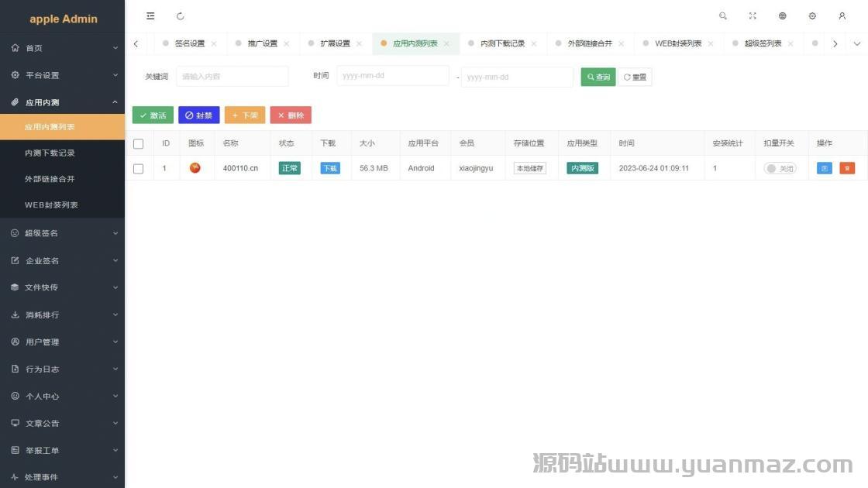Check the row 1 checkbox
The height and width of the screenshot is (488, 868).
point(139,169)
